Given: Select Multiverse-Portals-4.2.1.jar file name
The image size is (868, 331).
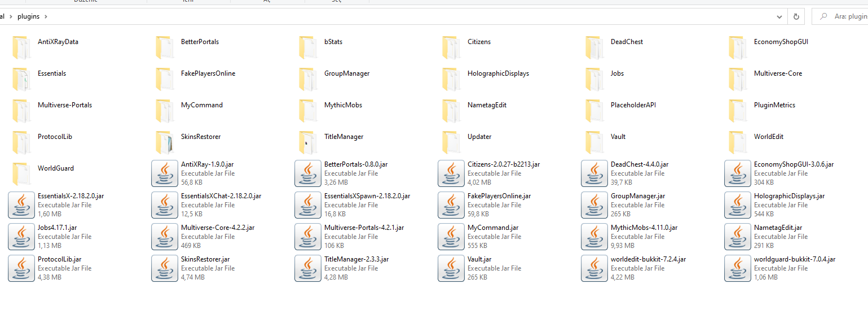Looking at the screenshot, I should tap(364, 228).
